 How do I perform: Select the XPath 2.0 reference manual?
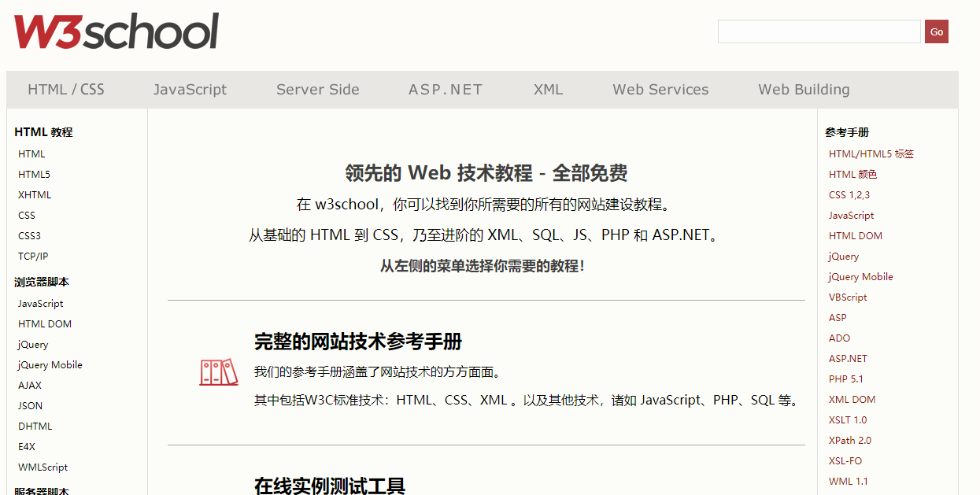coord(850,440)
